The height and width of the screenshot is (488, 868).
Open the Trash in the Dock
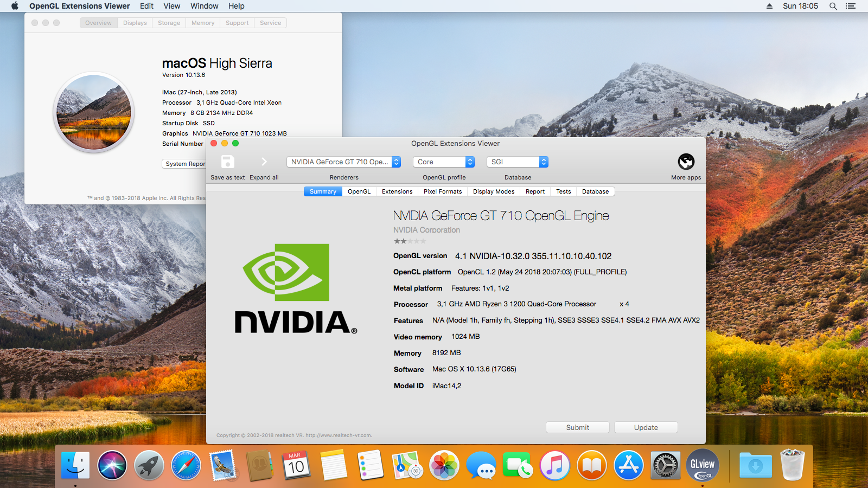[x=793, y=465]
